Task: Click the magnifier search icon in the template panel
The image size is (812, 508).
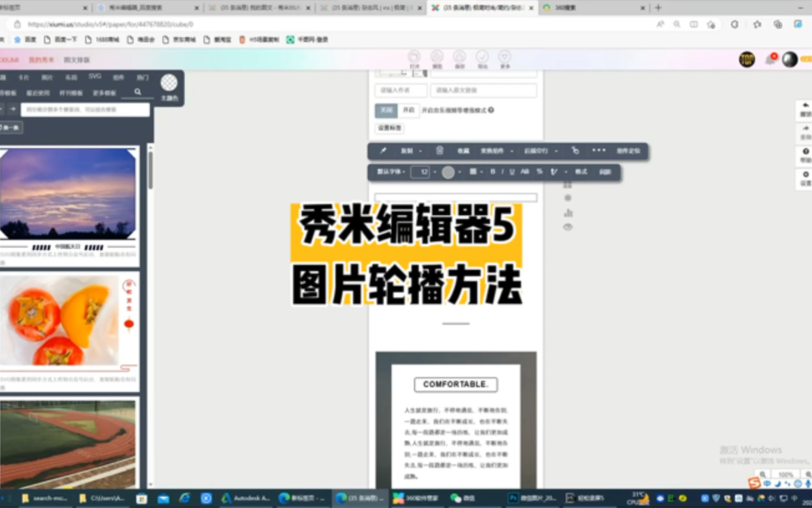Action: pyautogui.click(x=138, y=92)
